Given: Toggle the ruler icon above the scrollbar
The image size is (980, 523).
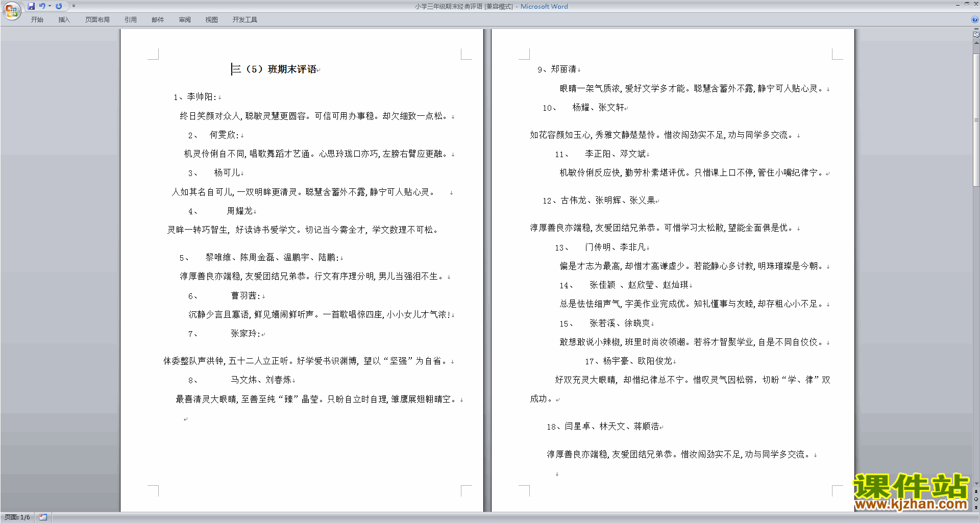Looking at the screenshot, I should pos(976,35).
